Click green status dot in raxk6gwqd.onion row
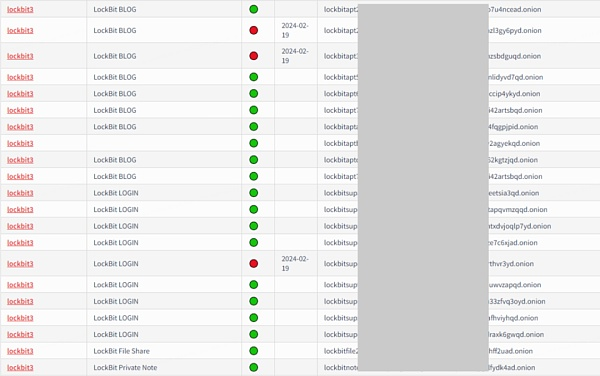 click(x=253, y=334)
